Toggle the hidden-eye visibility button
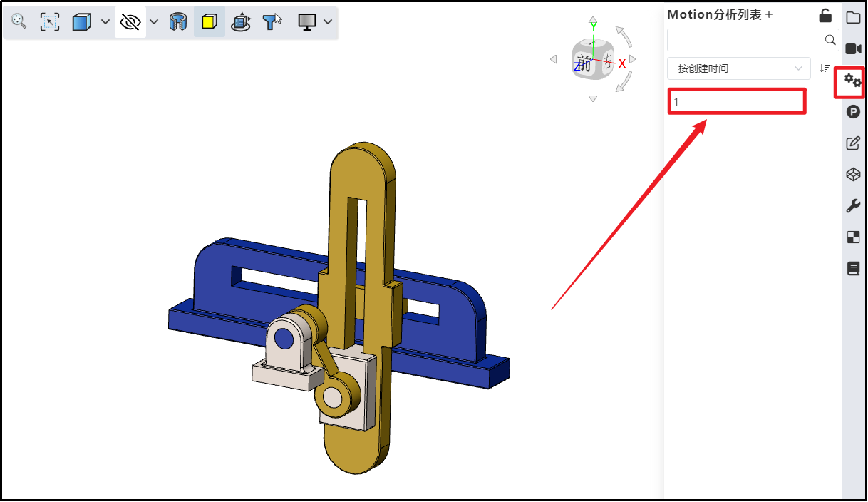 click(130, 22)
